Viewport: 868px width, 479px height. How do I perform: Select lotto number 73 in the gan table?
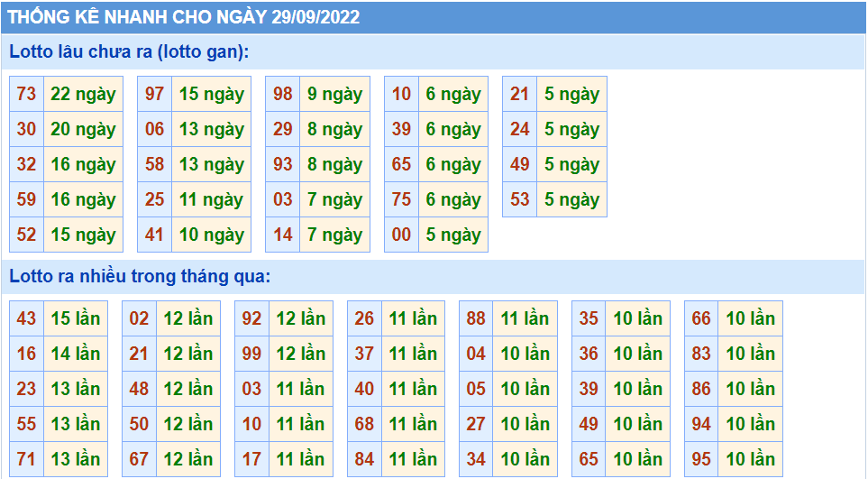(x=26, y=94)
